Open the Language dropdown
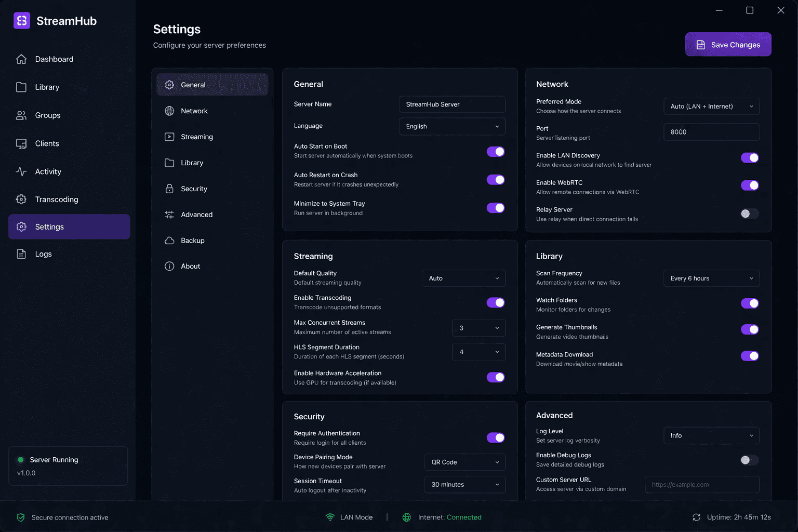The width and height of the screenshot is (798, 532). tap(452, 126)
